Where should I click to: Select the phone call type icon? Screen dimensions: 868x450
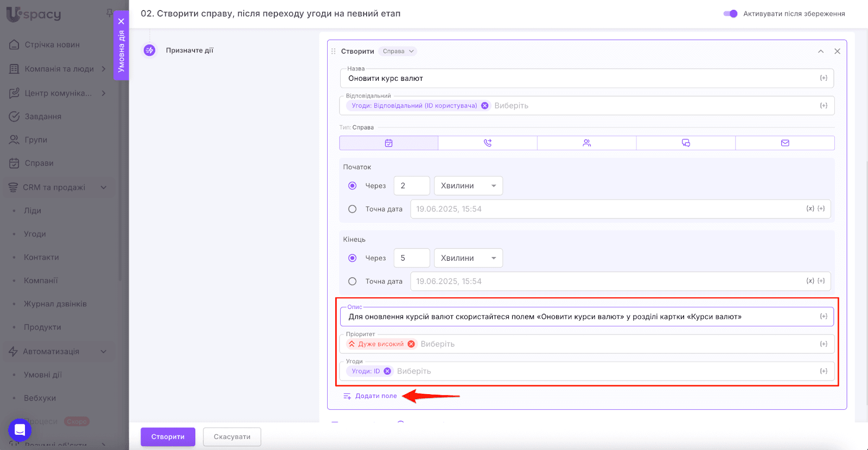[x=488, y=143]
